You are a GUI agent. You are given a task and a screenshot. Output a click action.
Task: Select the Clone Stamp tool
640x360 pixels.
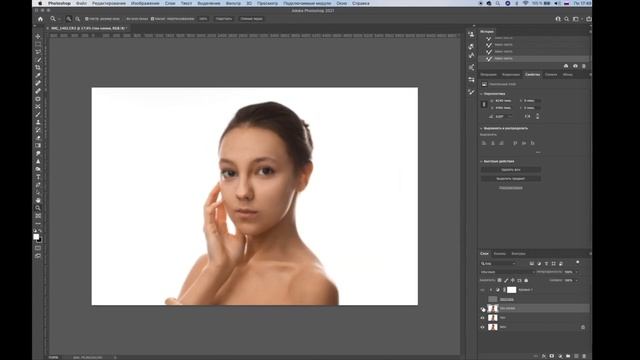[x=38, y=122]
